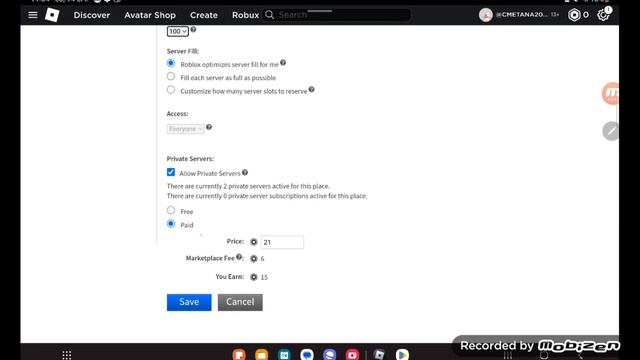Open the Avatar Shop page
This screenshot has width=640, height=360.
(150, 15)
